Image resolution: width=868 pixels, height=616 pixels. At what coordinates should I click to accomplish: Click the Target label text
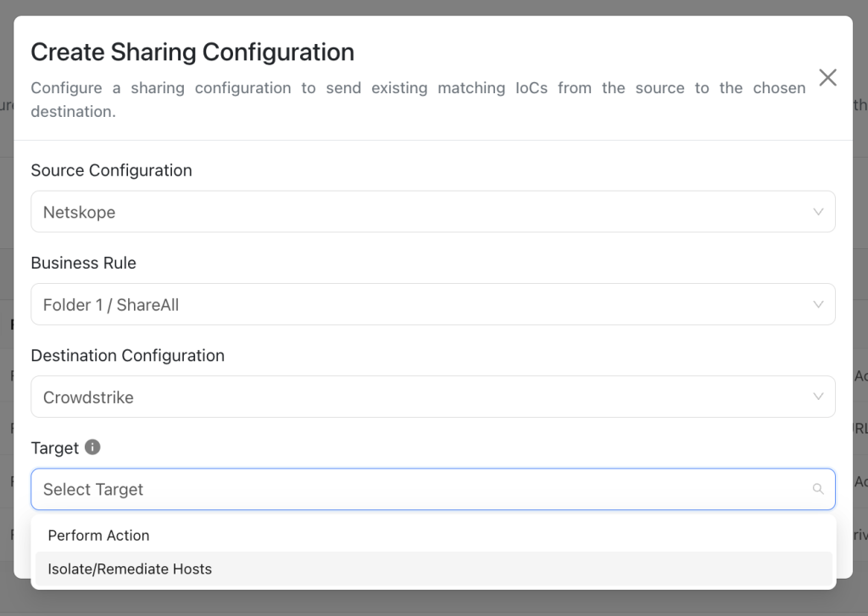tap(55, 447)
